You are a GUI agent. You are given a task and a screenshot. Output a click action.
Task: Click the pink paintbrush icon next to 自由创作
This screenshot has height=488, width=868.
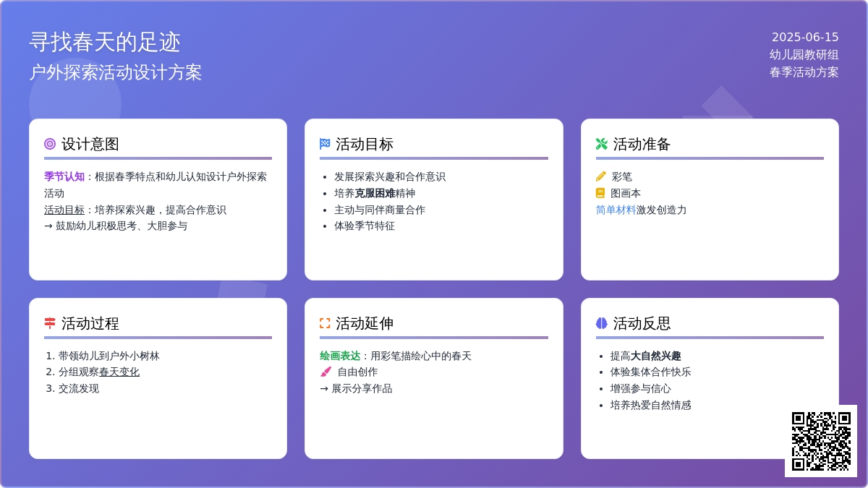tap(325, 372)
